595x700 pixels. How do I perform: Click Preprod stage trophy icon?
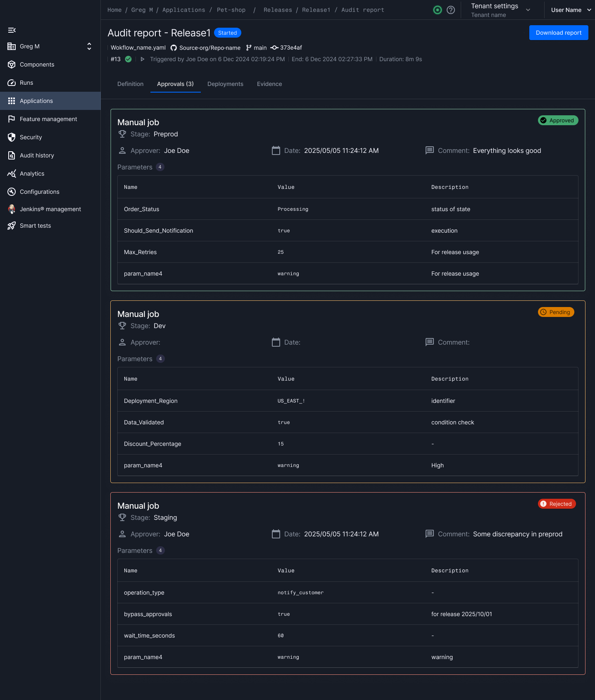coord(122,134)
